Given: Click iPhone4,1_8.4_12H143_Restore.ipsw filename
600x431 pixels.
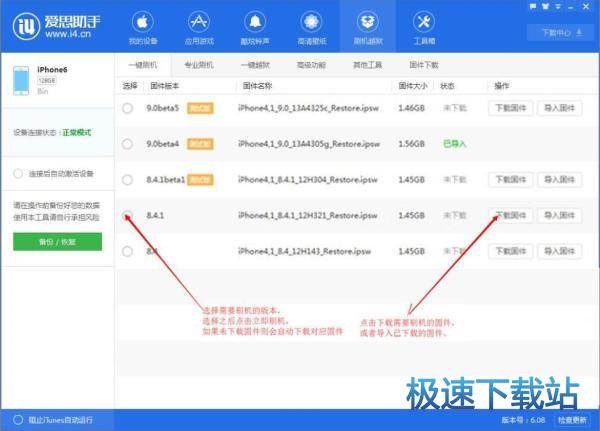Looking at the screenshot, I should tap(304, 251).
